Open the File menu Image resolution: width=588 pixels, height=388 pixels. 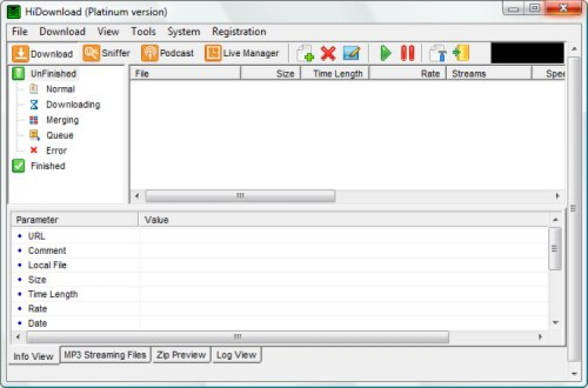tap(20, 31)
